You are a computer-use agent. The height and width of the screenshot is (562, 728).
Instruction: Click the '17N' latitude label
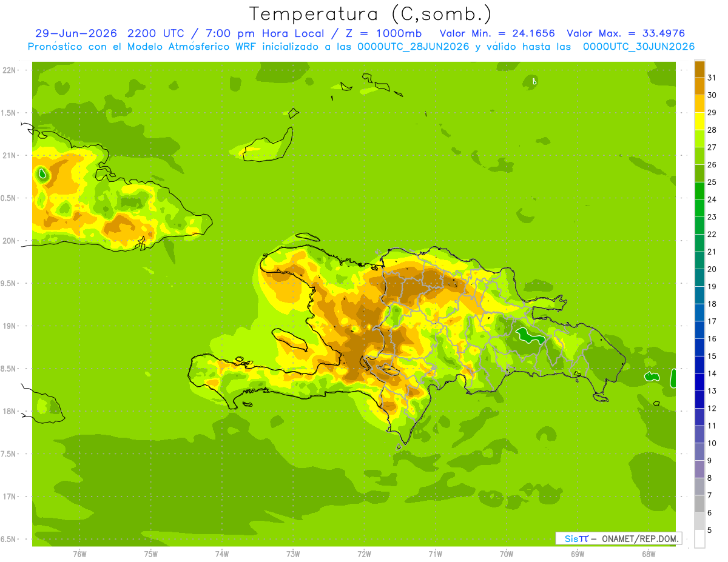(x=9, y=497)
